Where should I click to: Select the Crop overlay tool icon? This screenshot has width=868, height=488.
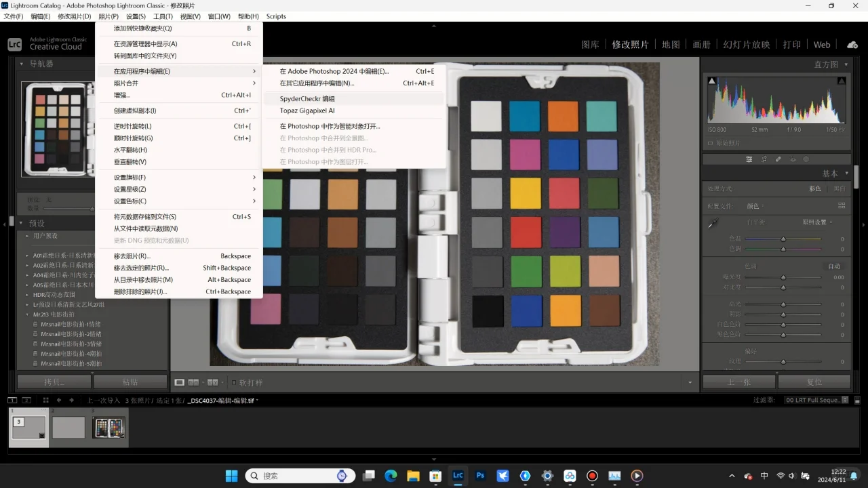click(x=764, y=159)
